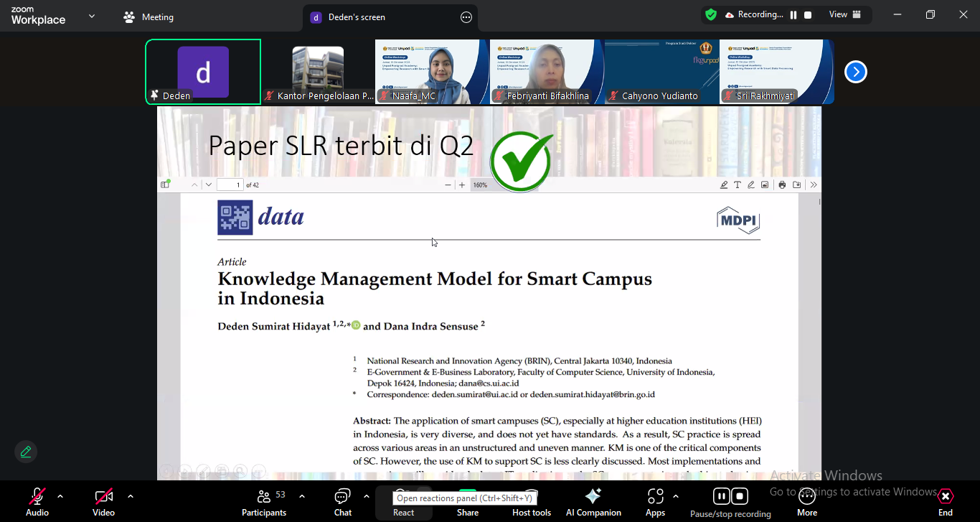
Task: Print the PDF document
Action: coord(783,185)
